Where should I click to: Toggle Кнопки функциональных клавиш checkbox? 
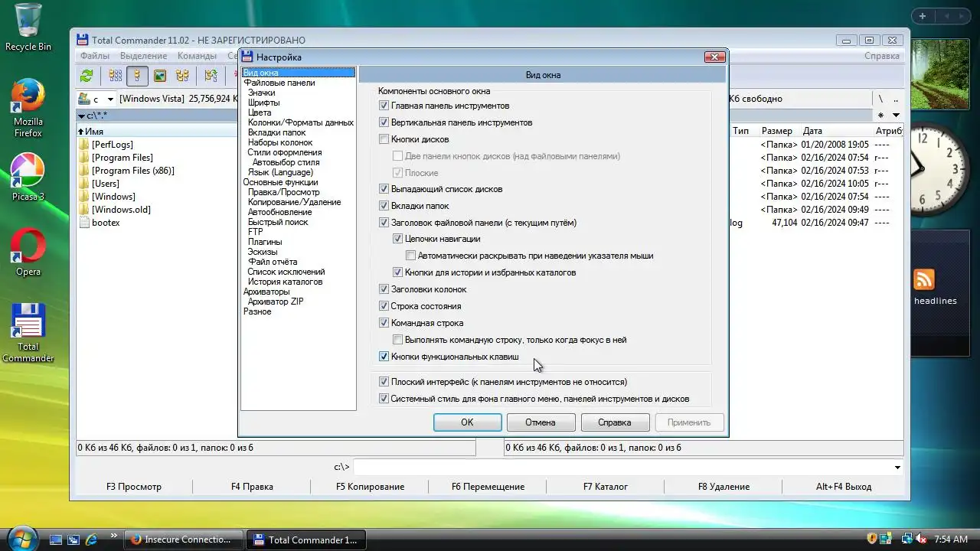[x=384, y=357]
